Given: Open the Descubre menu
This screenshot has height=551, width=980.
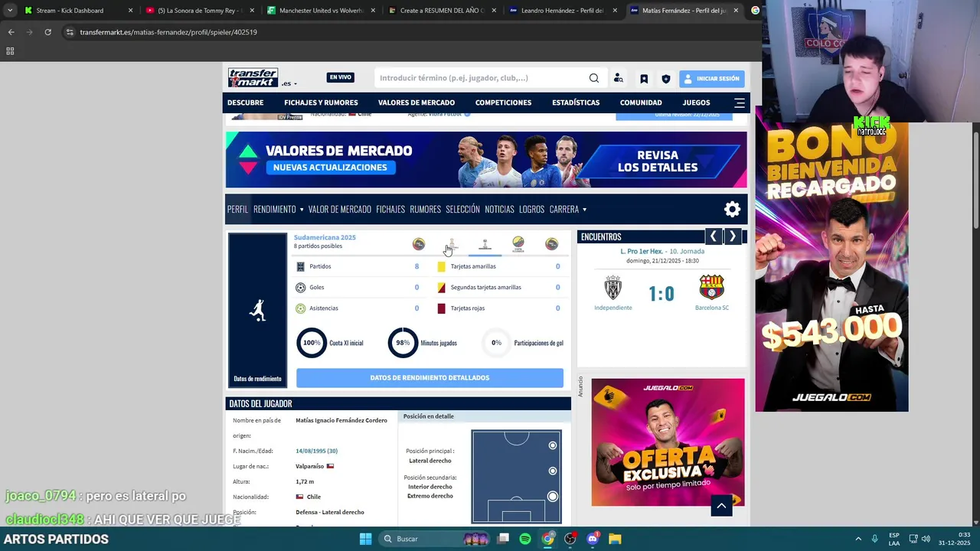Looking at the screenshot, I should pyautogui.click(x=245, y=103).
